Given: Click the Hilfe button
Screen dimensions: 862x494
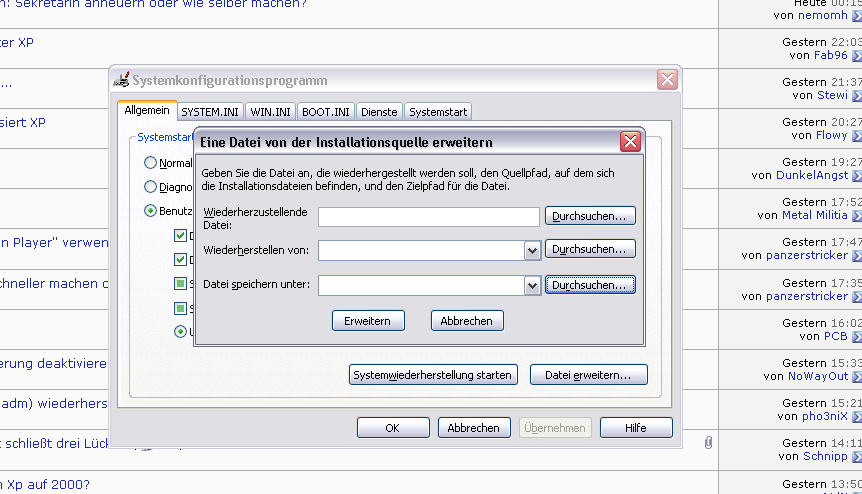Looking at the screenshot, I should click(x=636, y=428).
